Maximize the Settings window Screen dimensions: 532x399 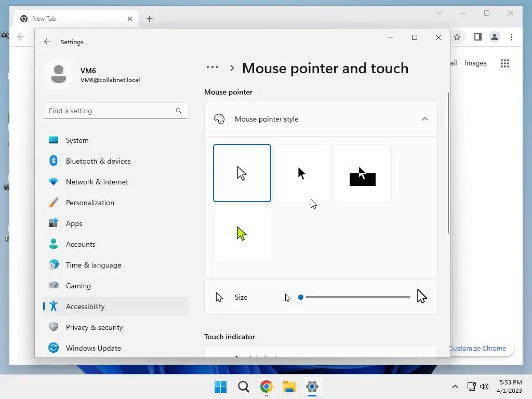point(414,37)
